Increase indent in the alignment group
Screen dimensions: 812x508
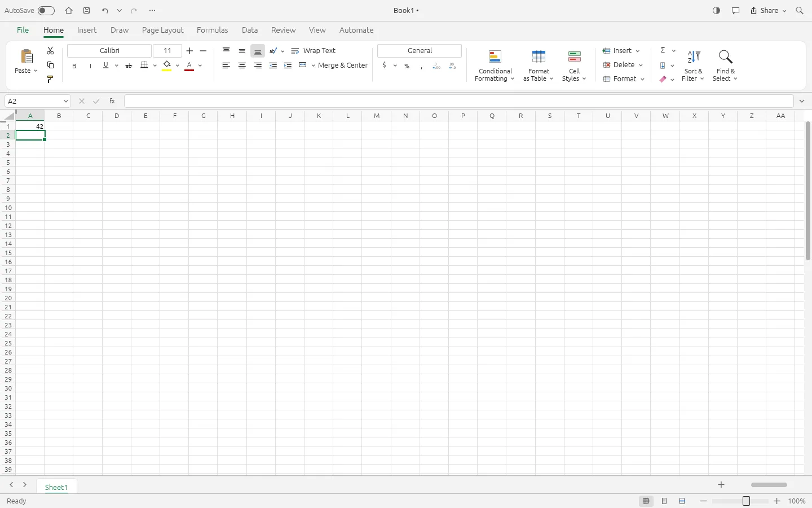[x=288, y=65]
